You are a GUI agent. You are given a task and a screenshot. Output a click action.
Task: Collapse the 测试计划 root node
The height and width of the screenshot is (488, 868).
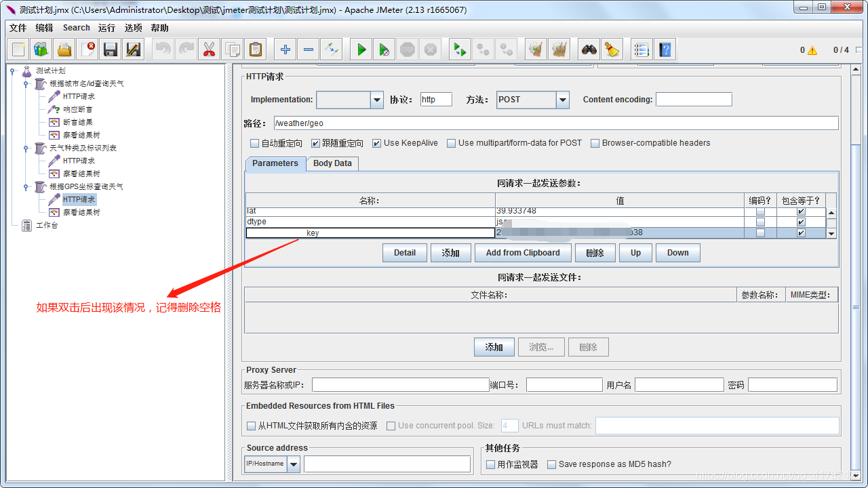[12, 70]
